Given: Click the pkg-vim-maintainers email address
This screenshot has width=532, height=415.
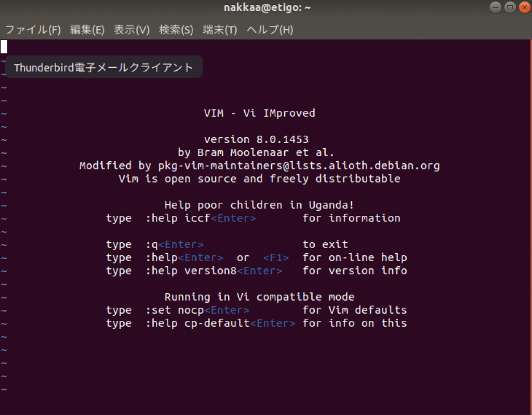Looking at the screenshot, I should [x=299, y=166].
